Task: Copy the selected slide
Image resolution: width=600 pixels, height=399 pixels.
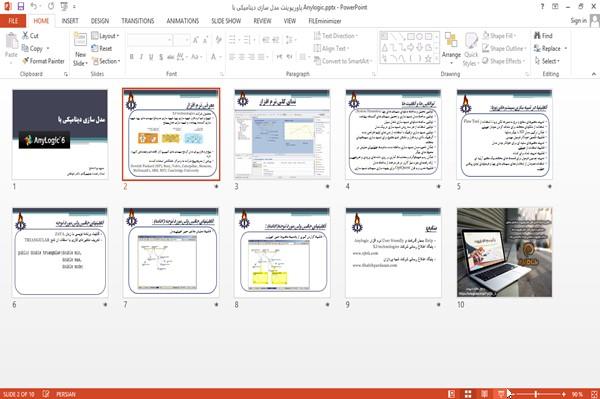Action: coord(32,48)
